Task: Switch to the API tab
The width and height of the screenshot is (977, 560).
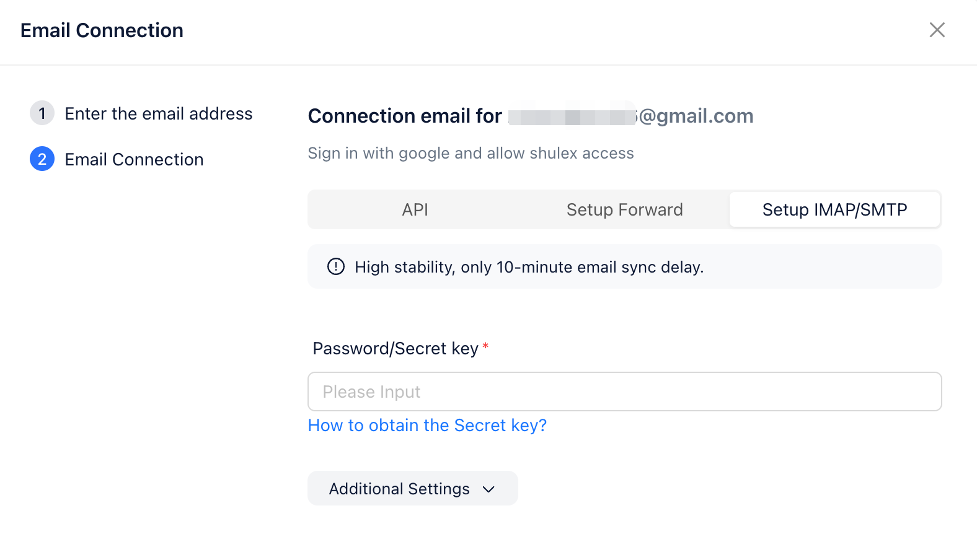Action: point(415,209)
